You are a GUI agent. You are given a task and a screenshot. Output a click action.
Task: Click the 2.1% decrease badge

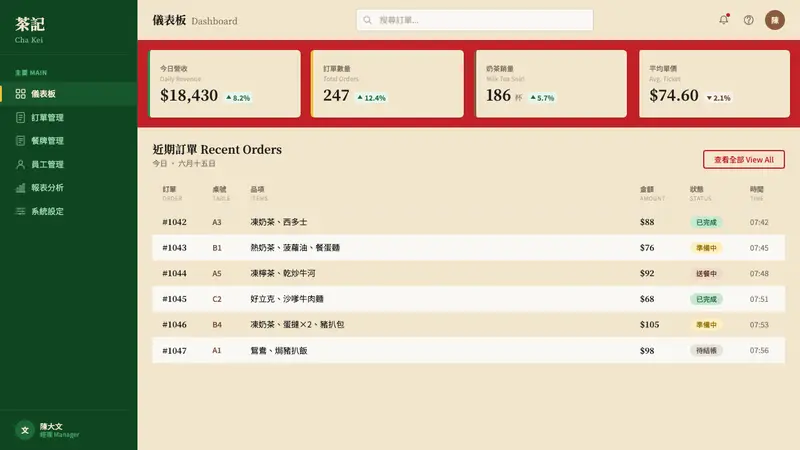(718, 98)
